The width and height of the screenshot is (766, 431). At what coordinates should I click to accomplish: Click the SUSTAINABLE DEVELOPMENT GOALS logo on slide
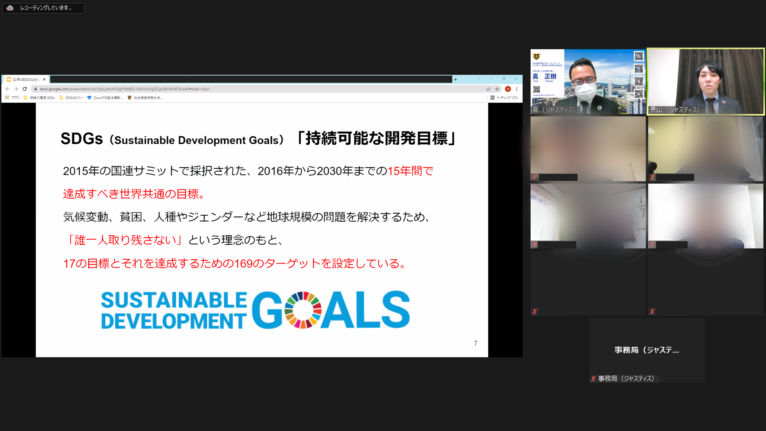click(x=255, y=310)
